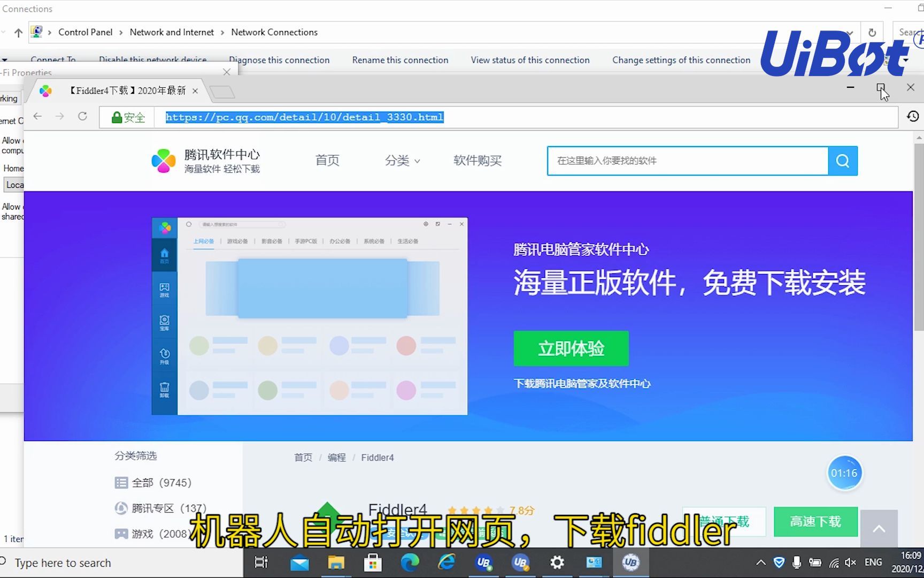This screenshot has width=924, height=578.
Task: Open Wi-Fi network tray icon
Action: (x=834, y=562)
